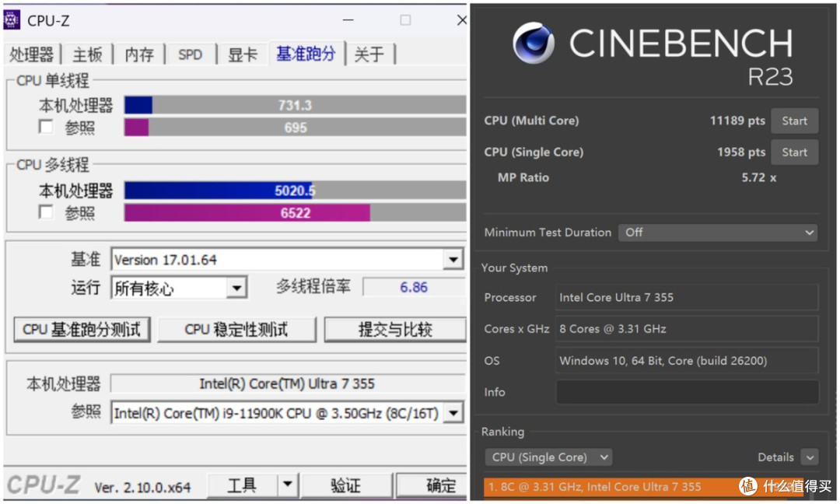The height and width of the screenshot is (504, 840).
Task: Click the Cinebench Processor field
Action: [x=687, y=297]
